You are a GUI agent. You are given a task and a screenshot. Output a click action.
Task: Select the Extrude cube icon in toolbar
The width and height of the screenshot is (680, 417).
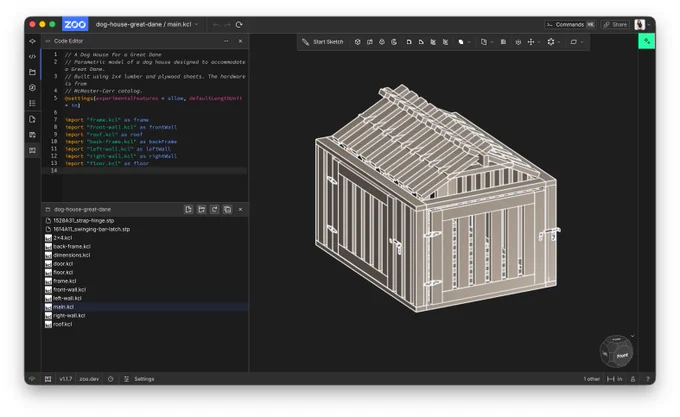(357, 42)
